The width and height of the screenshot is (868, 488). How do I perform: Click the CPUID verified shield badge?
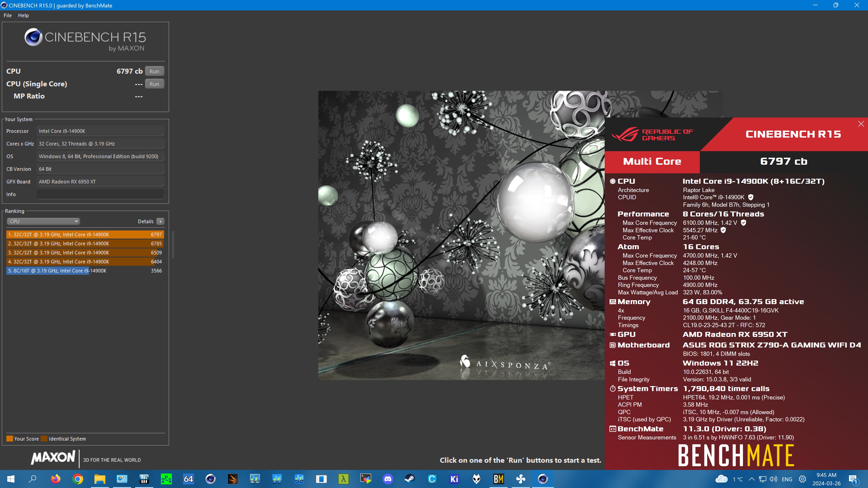[x=751, y=197]
